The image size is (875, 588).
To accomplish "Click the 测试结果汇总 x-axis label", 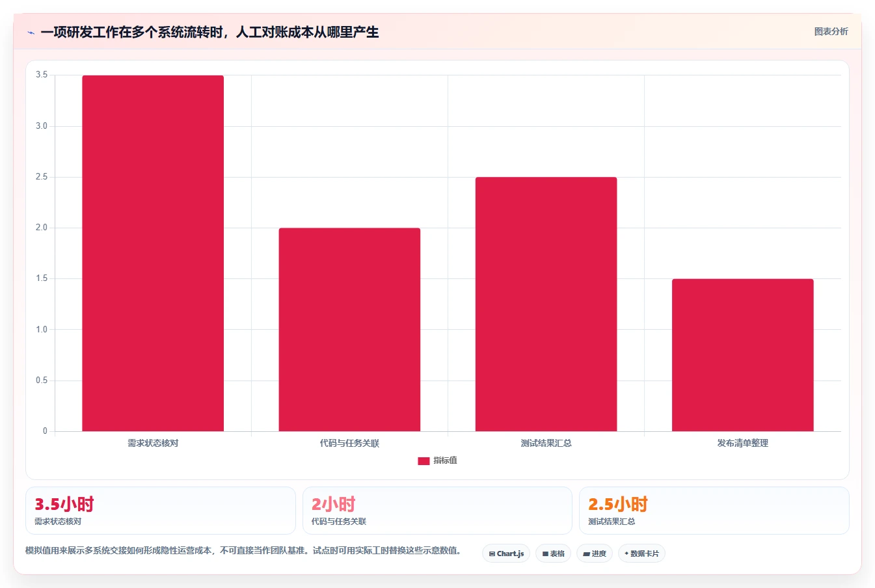I will click(546, 443).
